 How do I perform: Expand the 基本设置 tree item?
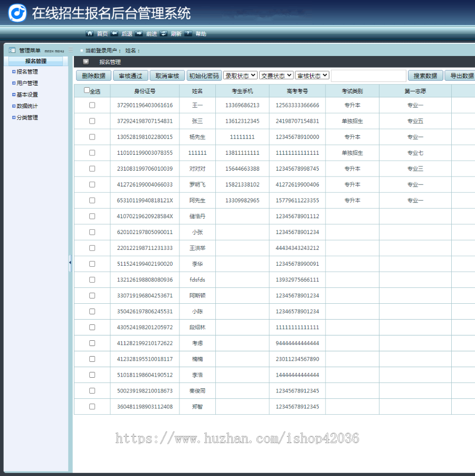14,95
